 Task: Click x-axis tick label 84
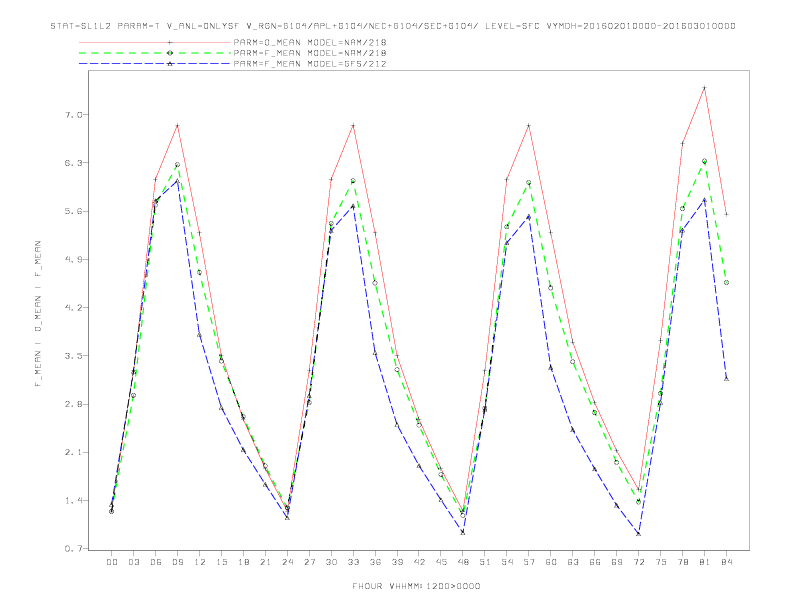click(x=727, y=562)
